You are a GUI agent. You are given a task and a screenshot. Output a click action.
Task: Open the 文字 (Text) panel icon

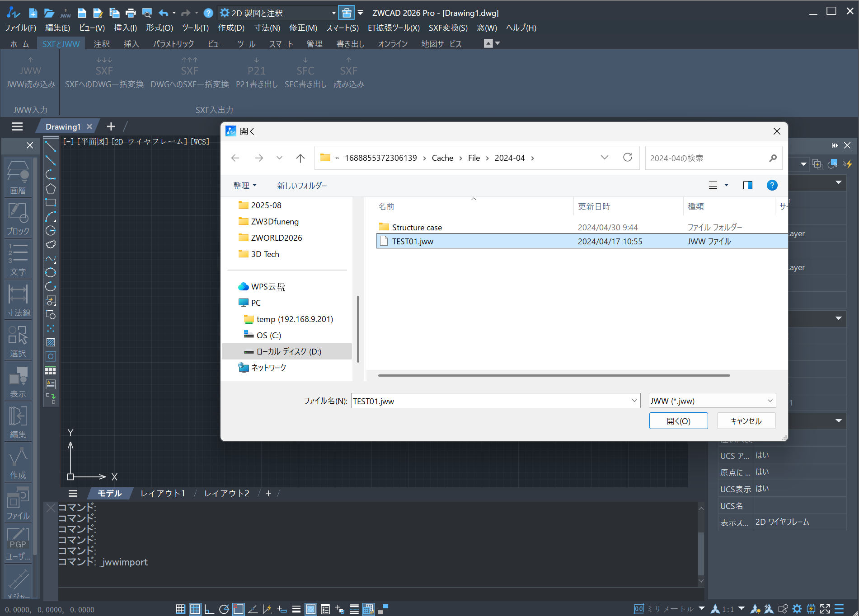pos(18,259)
